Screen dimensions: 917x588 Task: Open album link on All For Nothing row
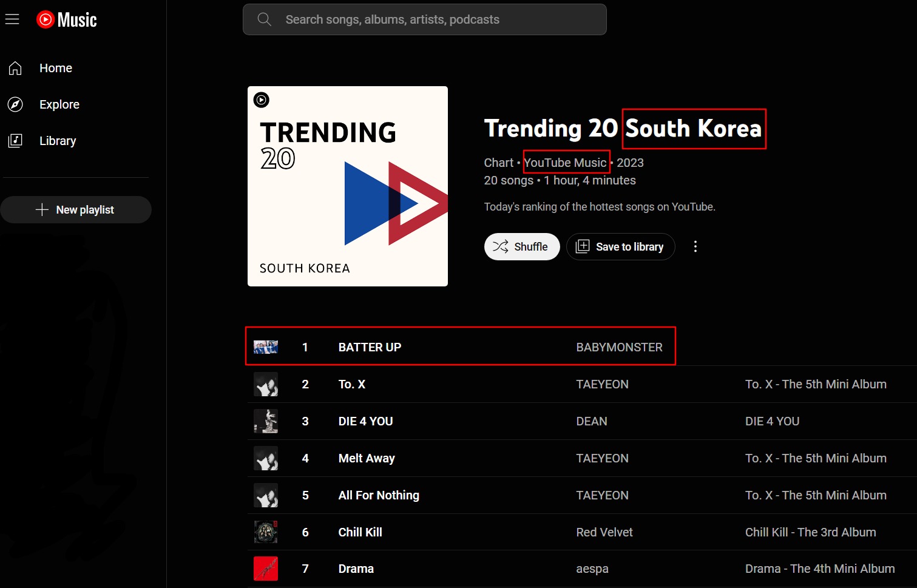816,495
